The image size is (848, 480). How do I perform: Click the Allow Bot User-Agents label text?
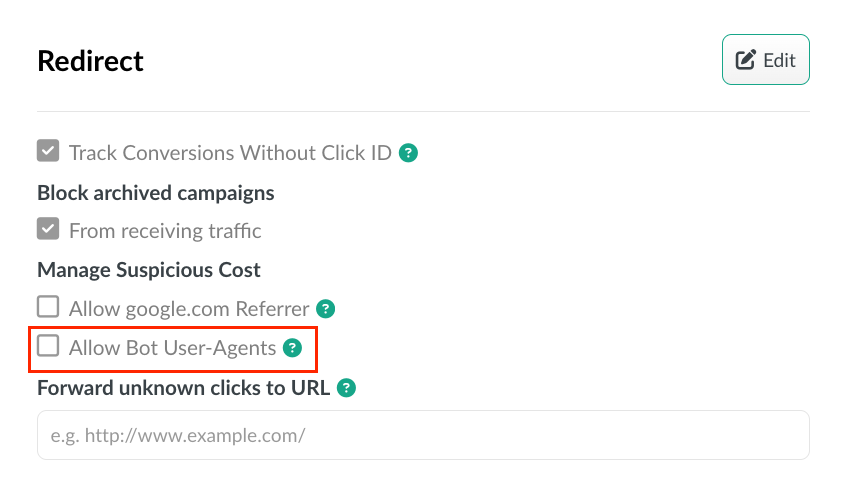point(173,348)
